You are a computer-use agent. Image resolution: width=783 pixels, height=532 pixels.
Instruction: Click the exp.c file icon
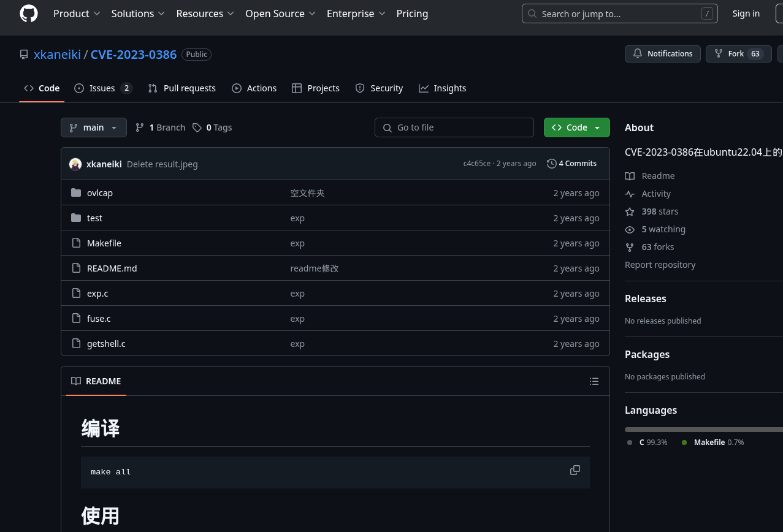point(76,294)
